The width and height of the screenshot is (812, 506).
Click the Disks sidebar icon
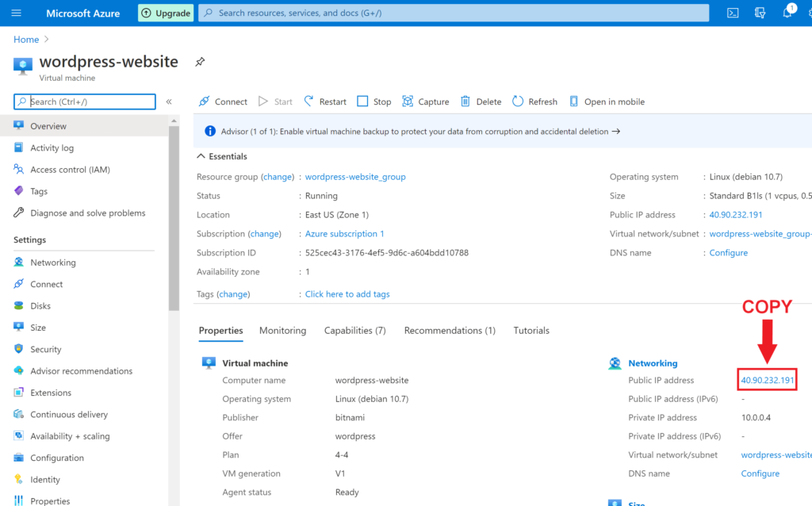[19, 305]
